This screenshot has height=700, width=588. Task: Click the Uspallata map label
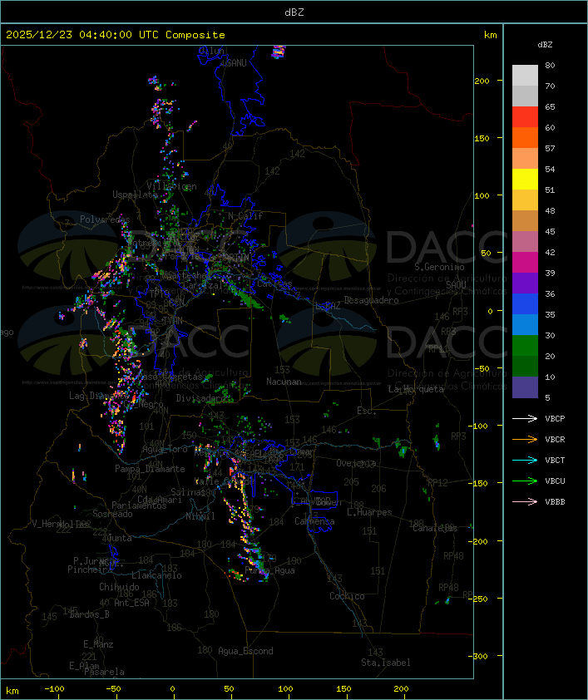pos(135,195)
